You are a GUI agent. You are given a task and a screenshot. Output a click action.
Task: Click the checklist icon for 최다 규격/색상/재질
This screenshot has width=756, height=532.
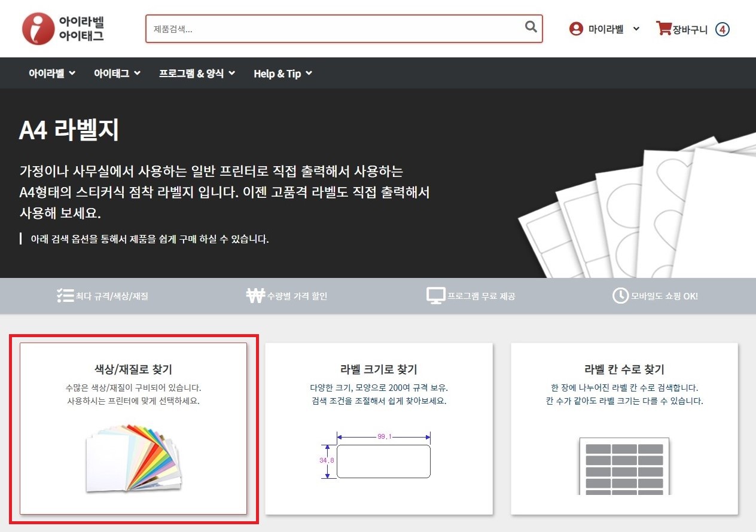click(65, 295)
